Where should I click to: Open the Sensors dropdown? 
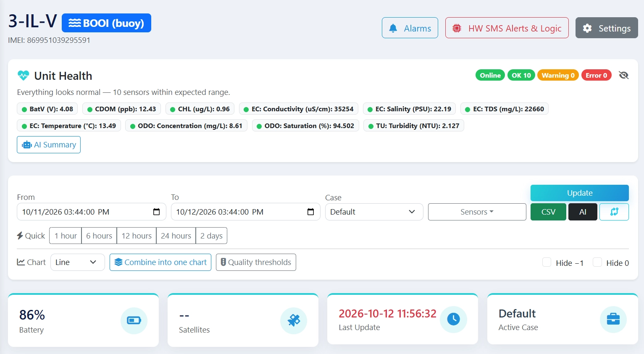click(x=477, y=212)
